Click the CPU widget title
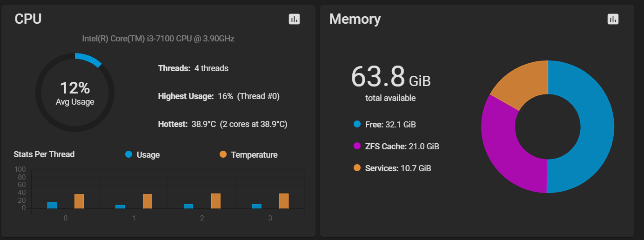 tap(28, 19)
